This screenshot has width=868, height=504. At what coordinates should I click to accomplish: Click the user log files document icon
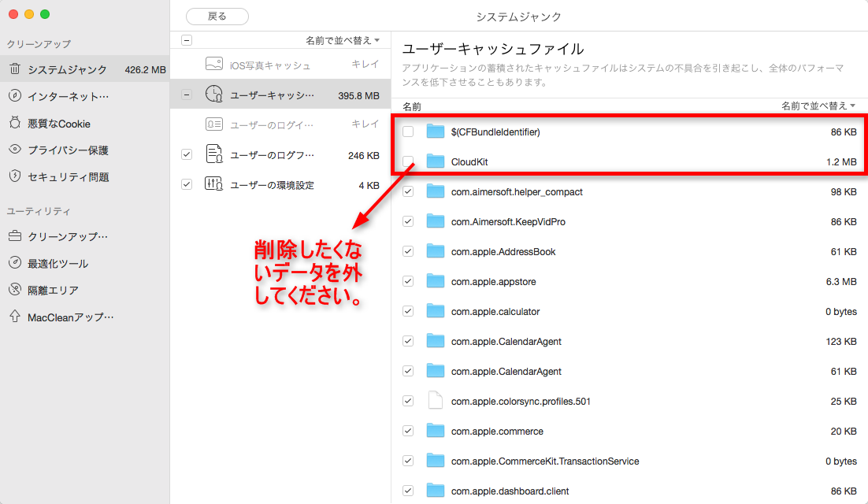click(214, 154)
